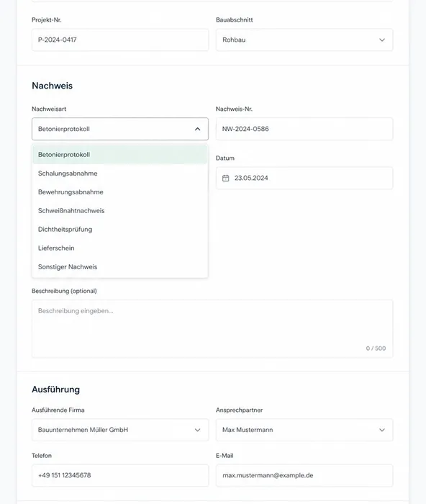Open the Max Mustermann dropdown

coord(304,430)
